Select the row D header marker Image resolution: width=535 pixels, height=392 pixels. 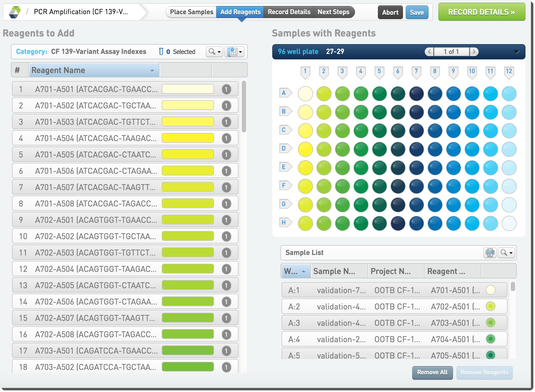285,148
